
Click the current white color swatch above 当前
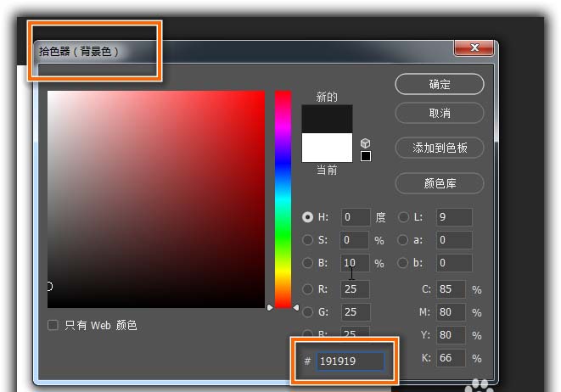click(x=327, y=148)
